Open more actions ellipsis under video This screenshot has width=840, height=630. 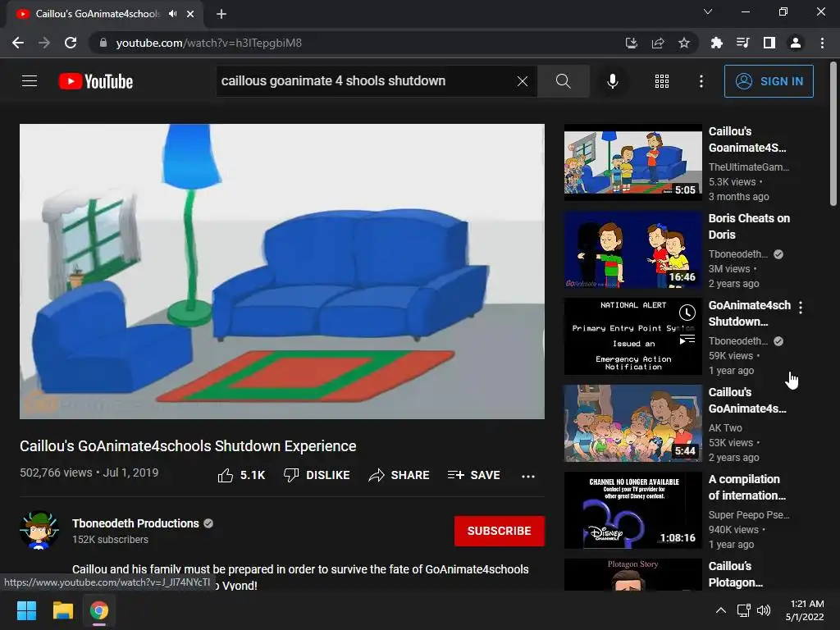click(528, 476)
